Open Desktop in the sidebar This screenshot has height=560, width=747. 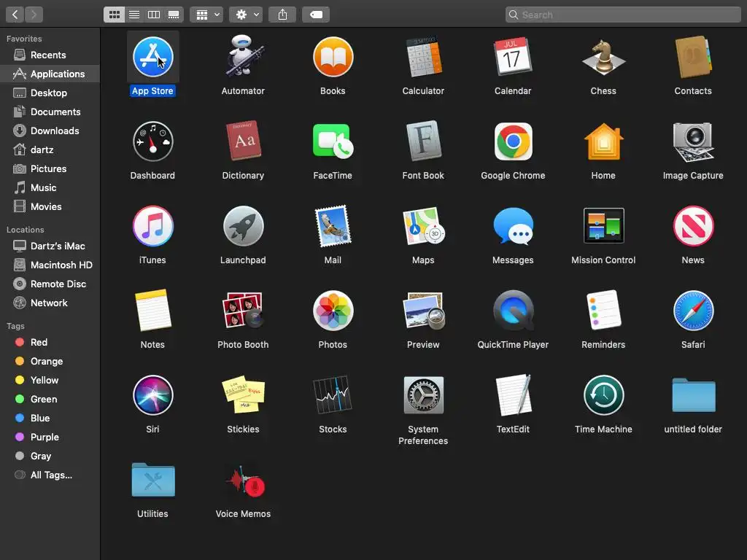tap(50, 93)
